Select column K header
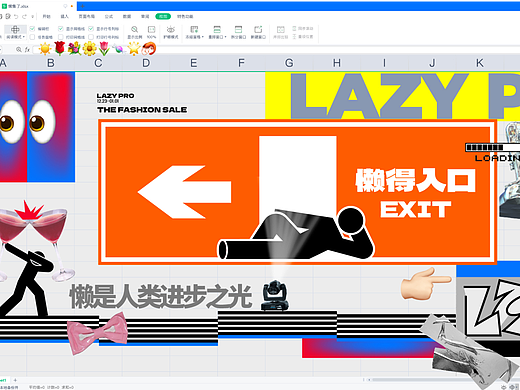The width and height of the screenshot is (520, 390). (x=480, y=63)
